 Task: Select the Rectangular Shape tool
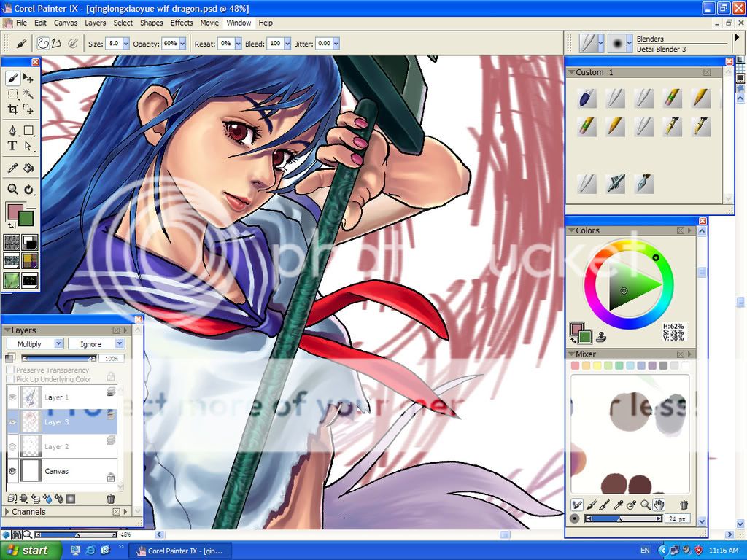click(28, 131)
